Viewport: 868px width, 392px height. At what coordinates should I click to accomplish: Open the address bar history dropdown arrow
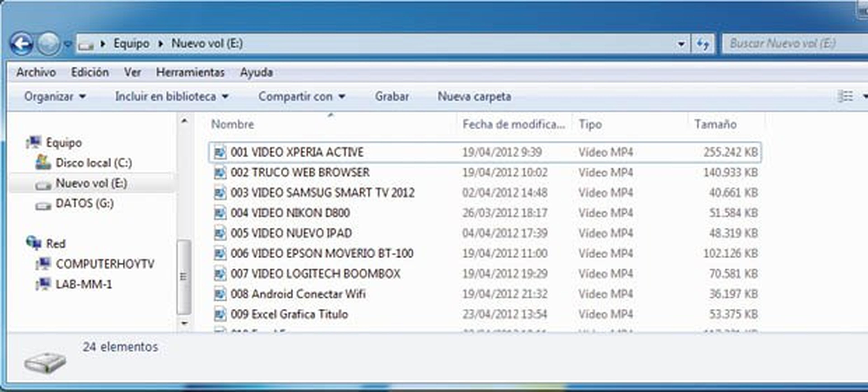click(681, 44)
